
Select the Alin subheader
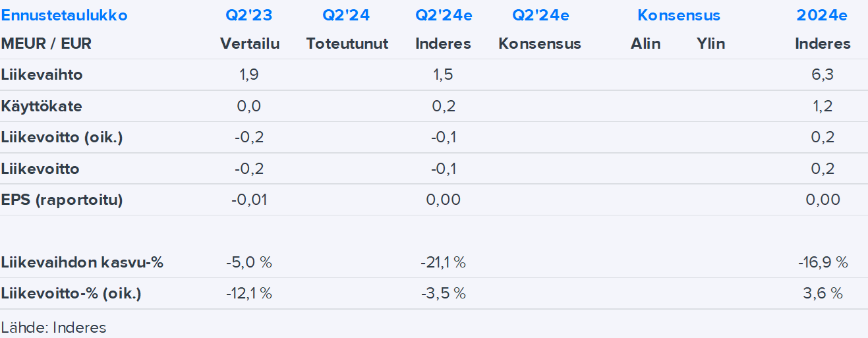point(645,43)
